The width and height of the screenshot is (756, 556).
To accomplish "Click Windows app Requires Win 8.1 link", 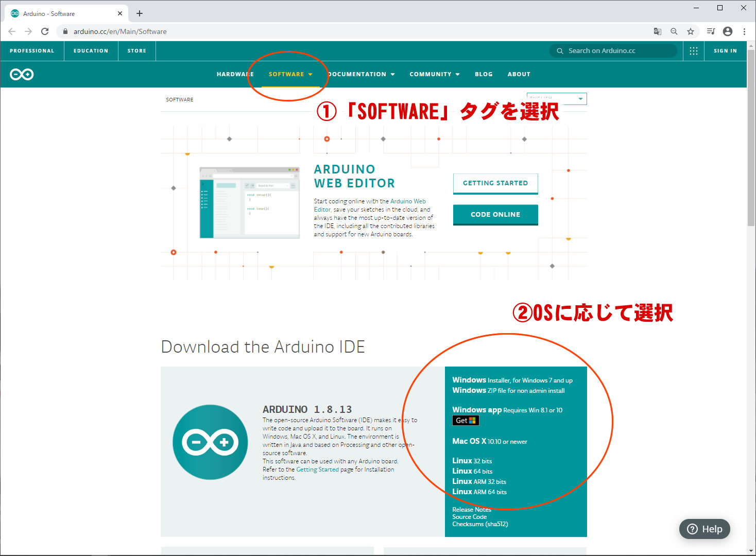I will [x=507, y=410].
